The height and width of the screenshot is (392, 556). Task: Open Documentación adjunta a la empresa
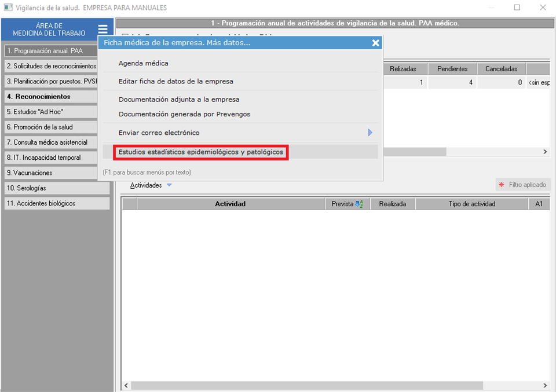coord(178,100)
